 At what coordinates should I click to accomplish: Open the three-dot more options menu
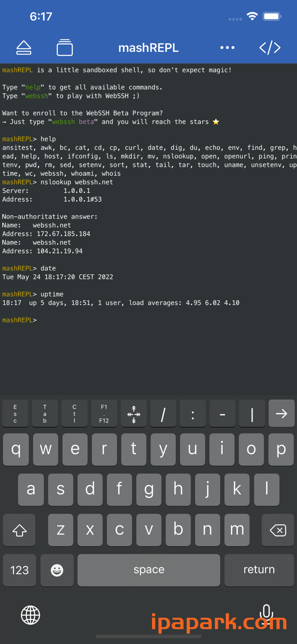(x=227, y=48)
